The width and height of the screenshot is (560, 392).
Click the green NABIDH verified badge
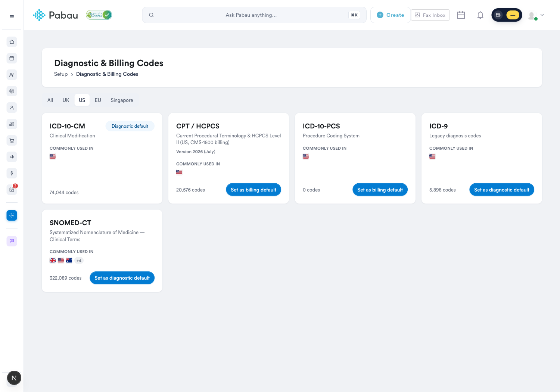(99, 15)
